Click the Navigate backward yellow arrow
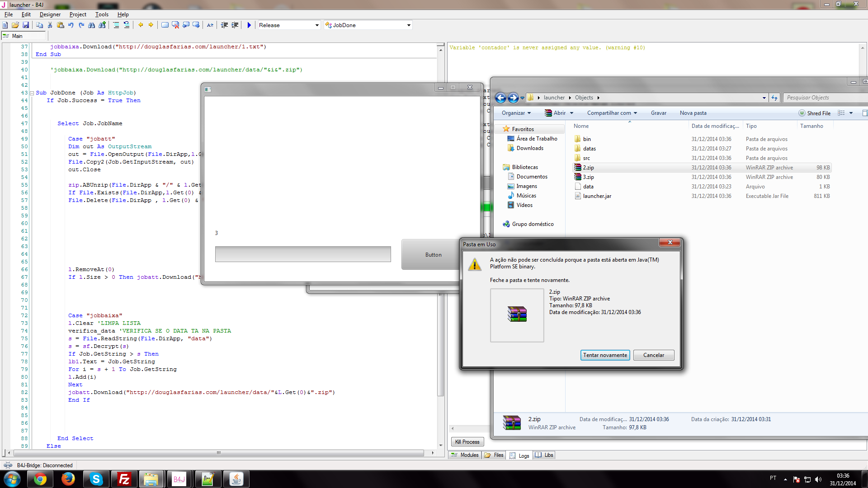Image resolution: width=868 pixels, height=488 pixels. (x=141, y=25)
